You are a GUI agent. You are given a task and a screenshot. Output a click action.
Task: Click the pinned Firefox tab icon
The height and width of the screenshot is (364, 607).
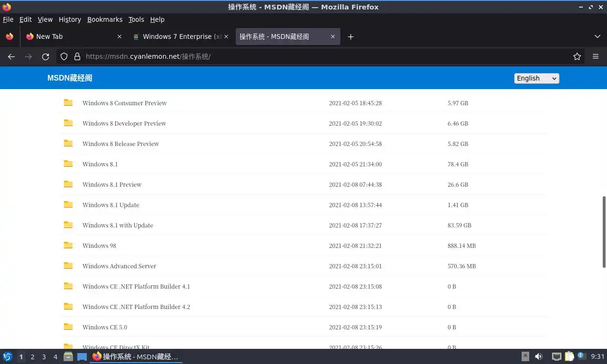(9, 36)
